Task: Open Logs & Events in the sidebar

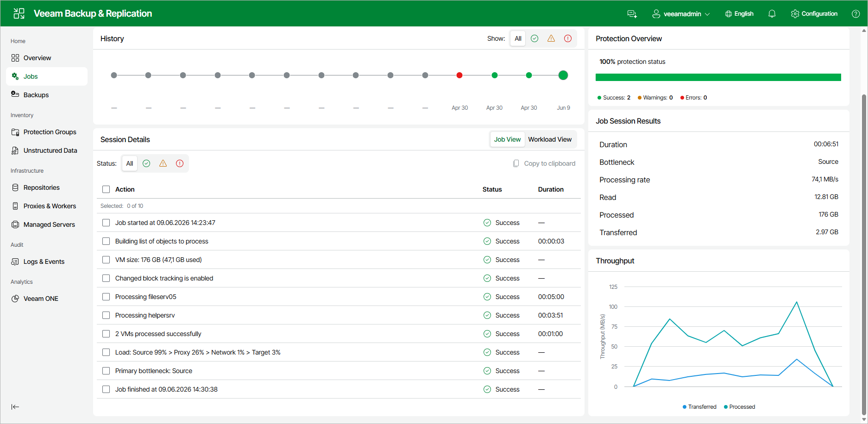Action: pos(47,262)
